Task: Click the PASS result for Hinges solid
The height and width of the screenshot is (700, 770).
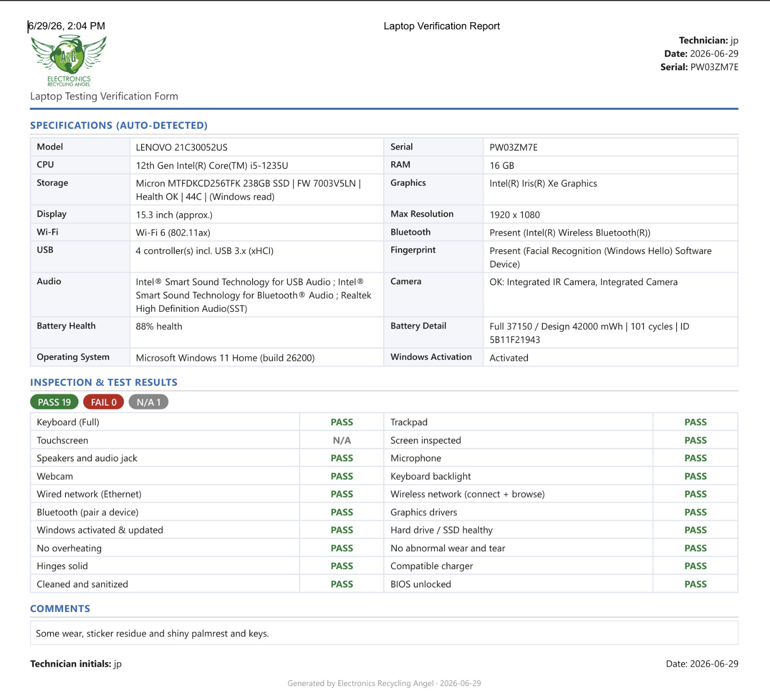Action: (x=342, y=566)
